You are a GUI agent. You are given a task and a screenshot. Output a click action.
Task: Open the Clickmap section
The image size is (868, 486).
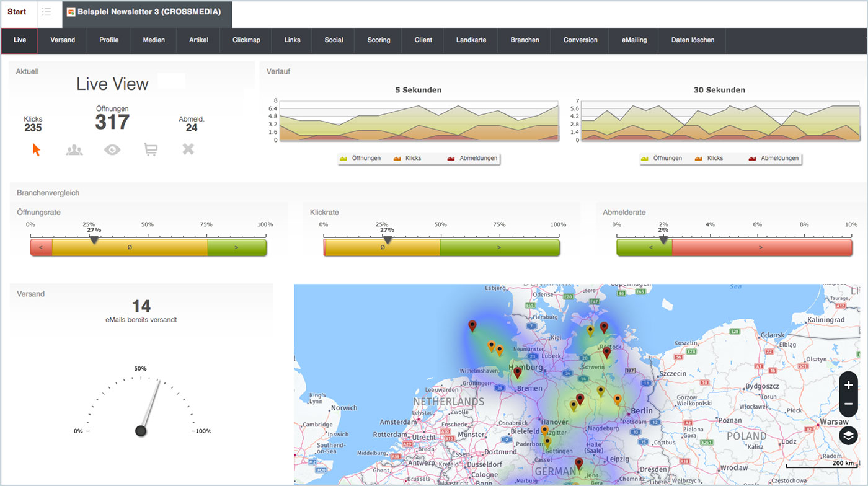point(246,40)
